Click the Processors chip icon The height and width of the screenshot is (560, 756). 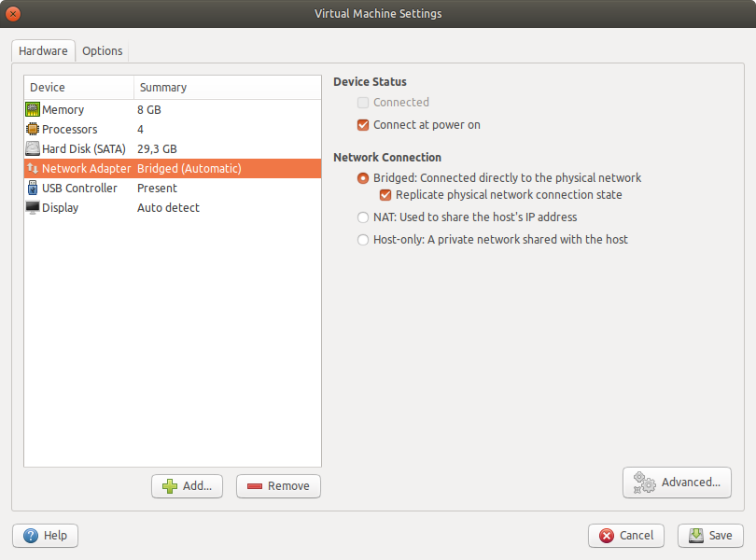click(x=32, y=129)
